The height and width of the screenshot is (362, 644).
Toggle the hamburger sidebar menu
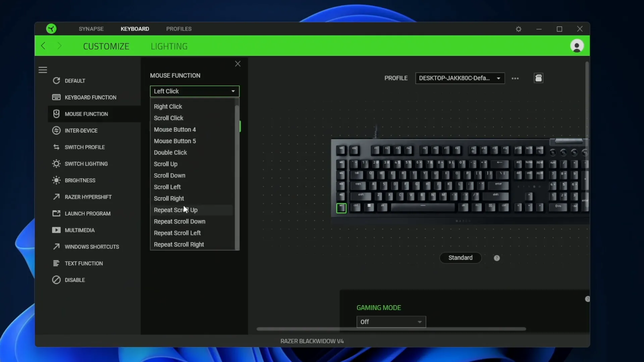[x=43, y=70]
